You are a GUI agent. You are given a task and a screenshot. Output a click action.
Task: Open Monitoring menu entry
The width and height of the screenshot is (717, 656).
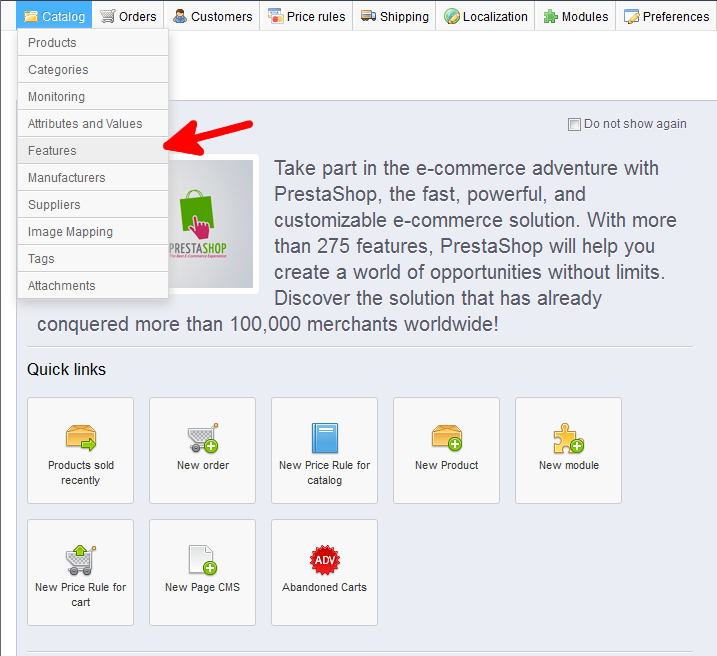pos(93,96)
